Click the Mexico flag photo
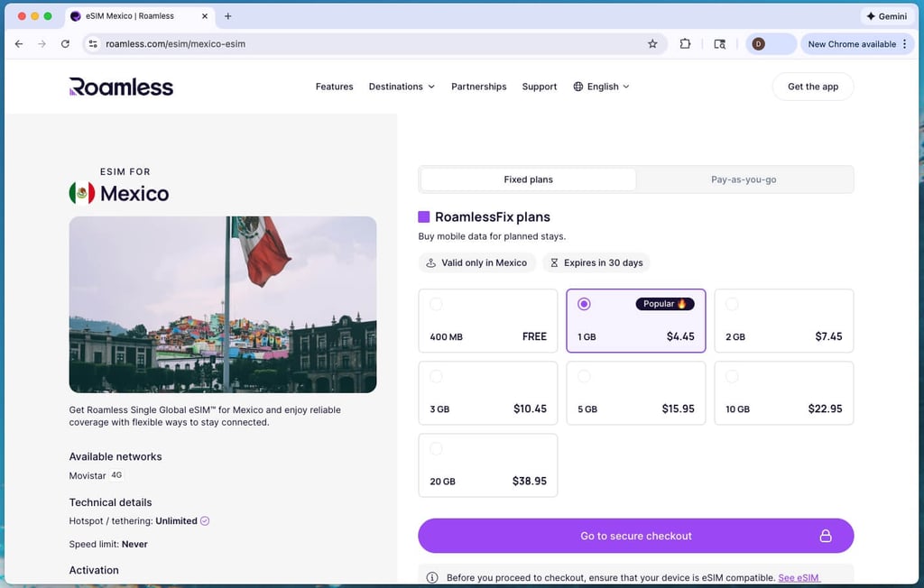Image resolution: width=924 pixels, height=588 pixels. tap(223, 304)
